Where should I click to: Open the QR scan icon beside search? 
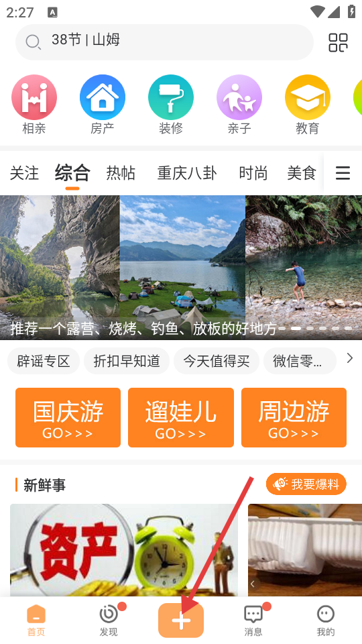[x=338, y=42]
